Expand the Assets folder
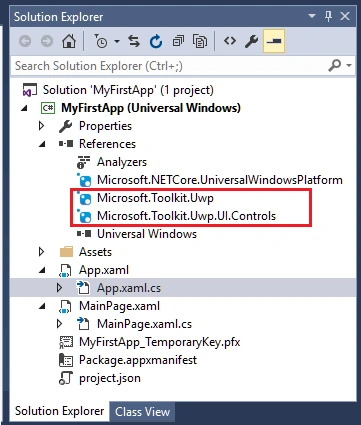361x425 pixels. (x=42, y=252)
